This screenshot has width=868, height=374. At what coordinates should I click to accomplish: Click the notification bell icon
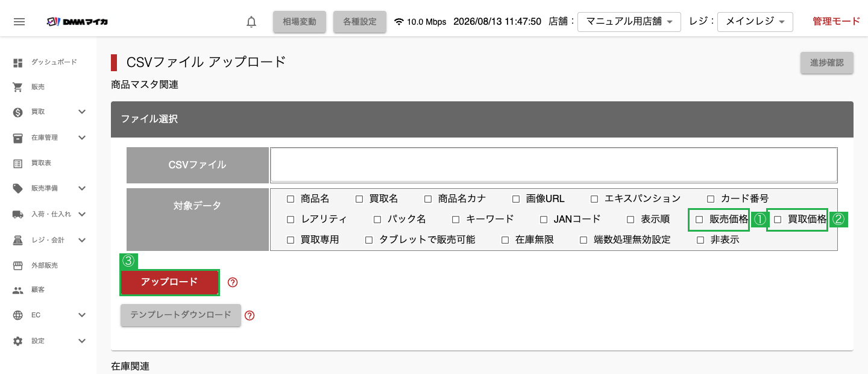click(x=251, y=22)
